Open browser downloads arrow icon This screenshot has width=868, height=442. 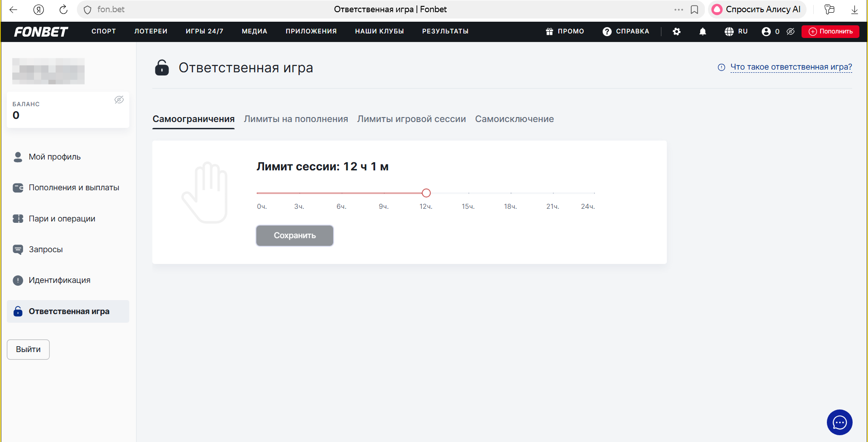(854, 9)
